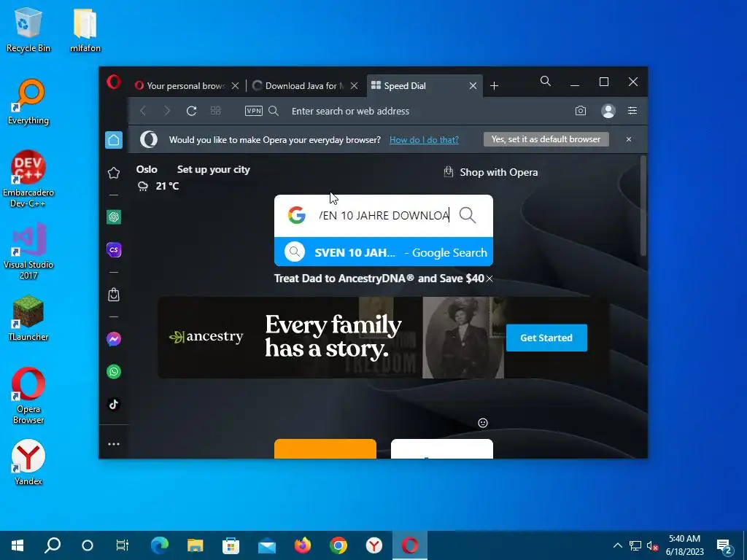Screen dimensions: 747x560
Task: Open Easy Setup sliders icon
Action: (632, 111)
